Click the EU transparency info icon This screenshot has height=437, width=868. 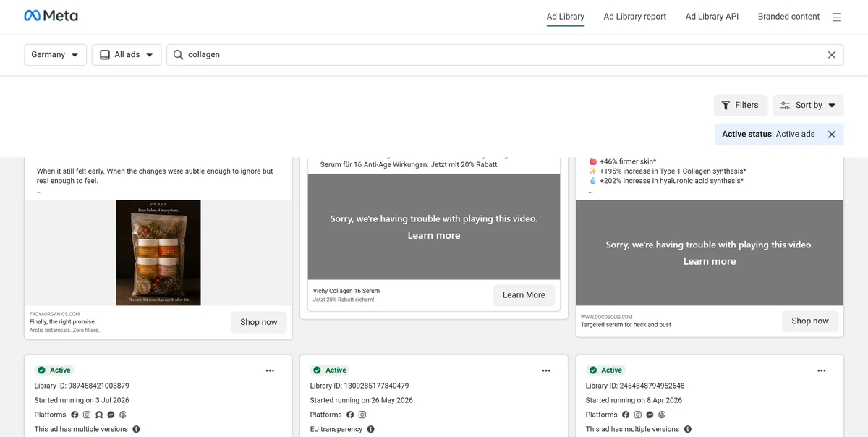point(371,429)
